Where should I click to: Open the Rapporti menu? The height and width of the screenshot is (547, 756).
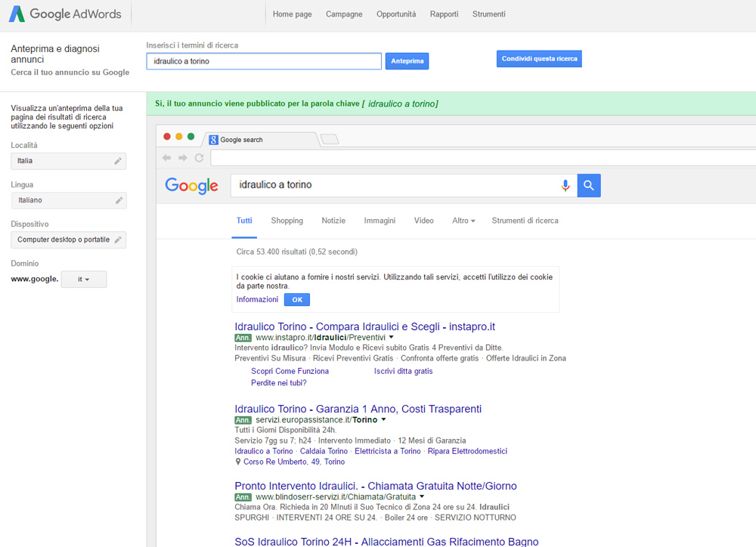coord(444,14)
